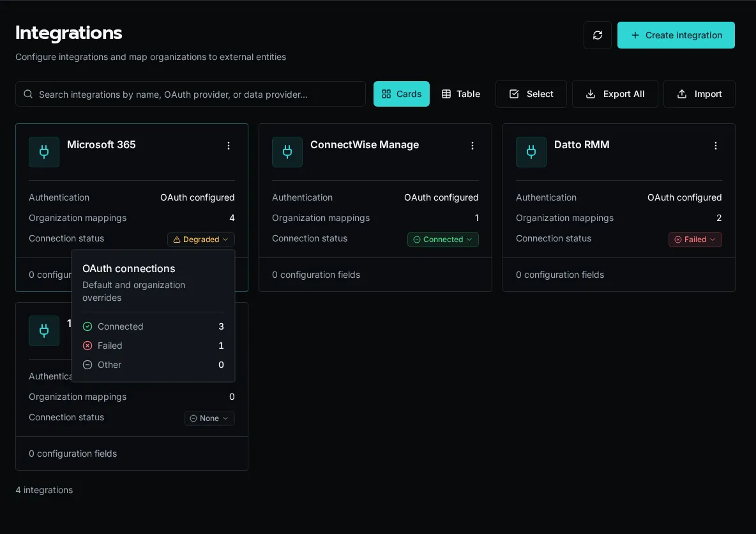Click the Select button
Screen dimensions: 756x534
[531, 94]
